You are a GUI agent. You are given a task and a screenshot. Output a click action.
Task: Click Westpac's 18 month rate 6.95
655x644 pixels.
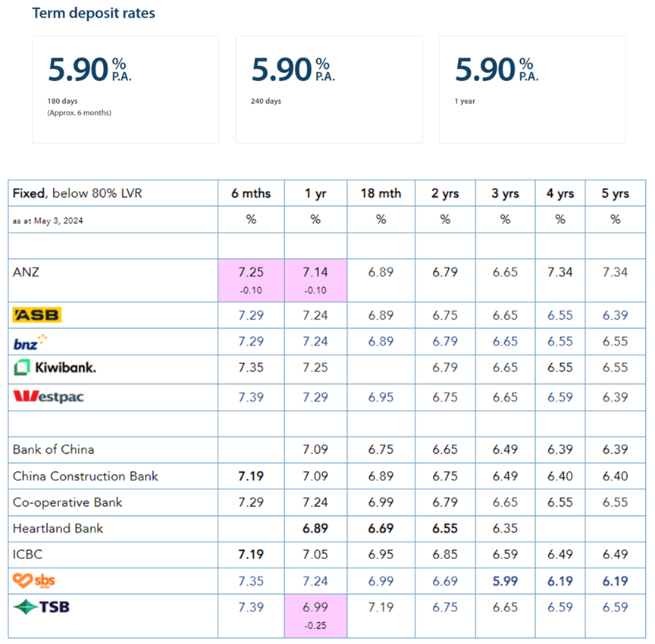[381, 397]
